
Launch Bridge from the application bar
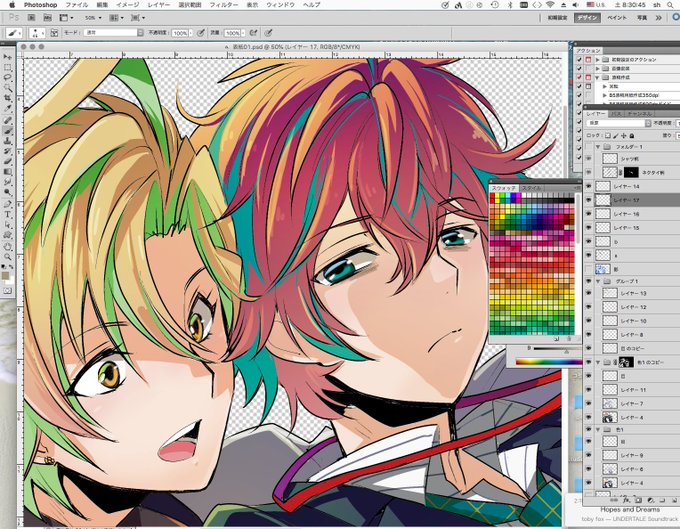tap(32, 18)
